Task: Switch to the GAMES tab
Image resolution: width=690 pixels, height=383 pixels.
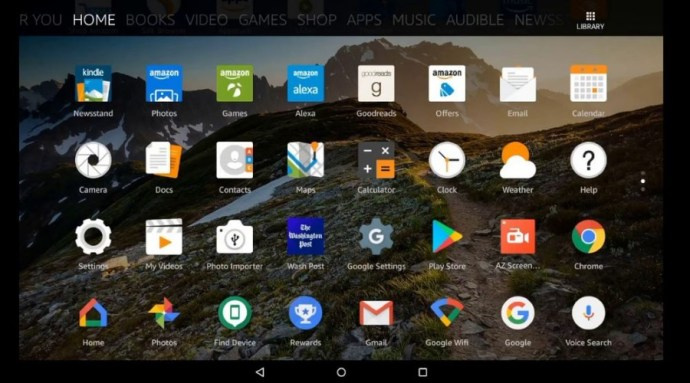Action: (262, 20)
